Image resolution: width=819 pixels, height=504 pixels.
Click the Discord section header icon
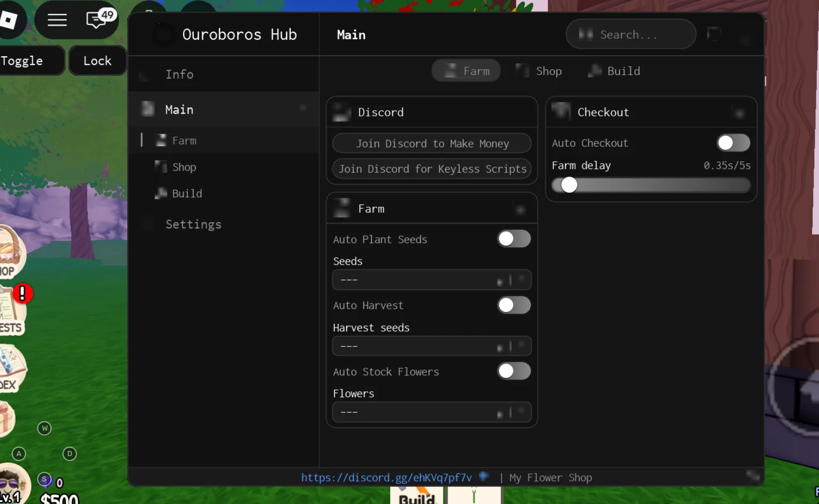pyautogui.click(x=341, y=112)
